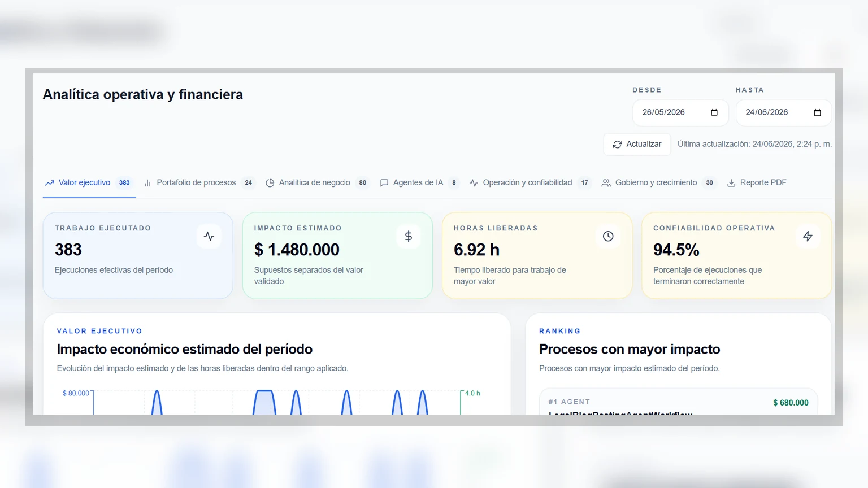Click the Procesos con mayor impacto heading

(630, 349)
